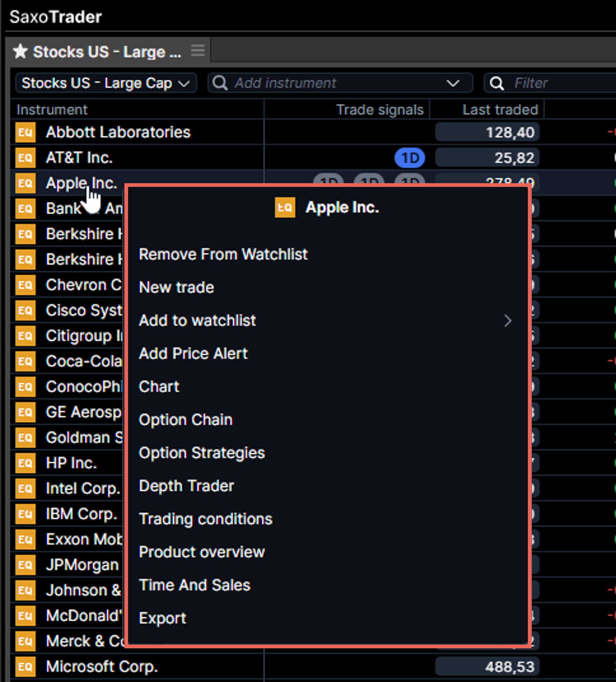Choose New trade from the Apple menu
This screenshot has height=682, width=616.
pos(176,288)
